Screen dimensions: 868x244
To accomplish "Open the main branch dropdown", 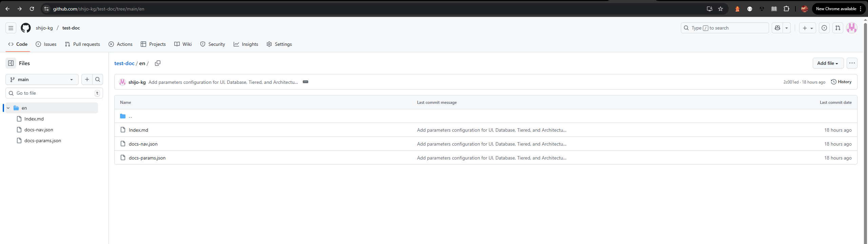I will click(42, 79).
